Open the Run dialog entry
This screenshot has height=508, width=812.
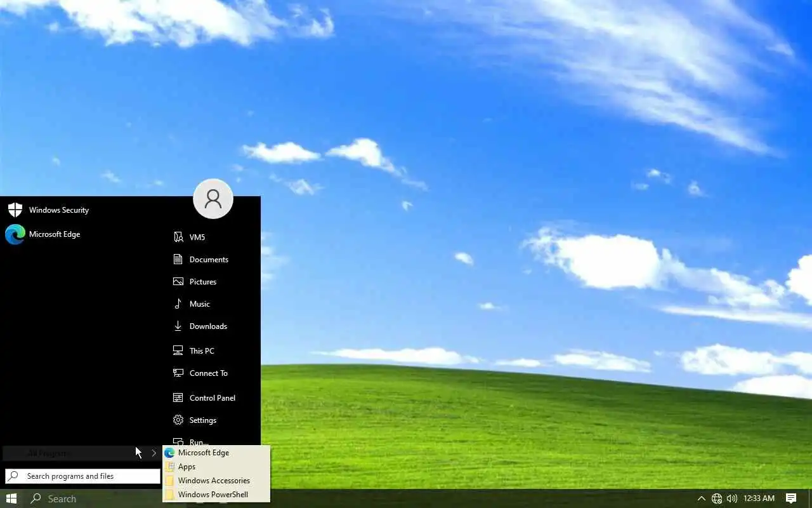click(x=213, y=439)
